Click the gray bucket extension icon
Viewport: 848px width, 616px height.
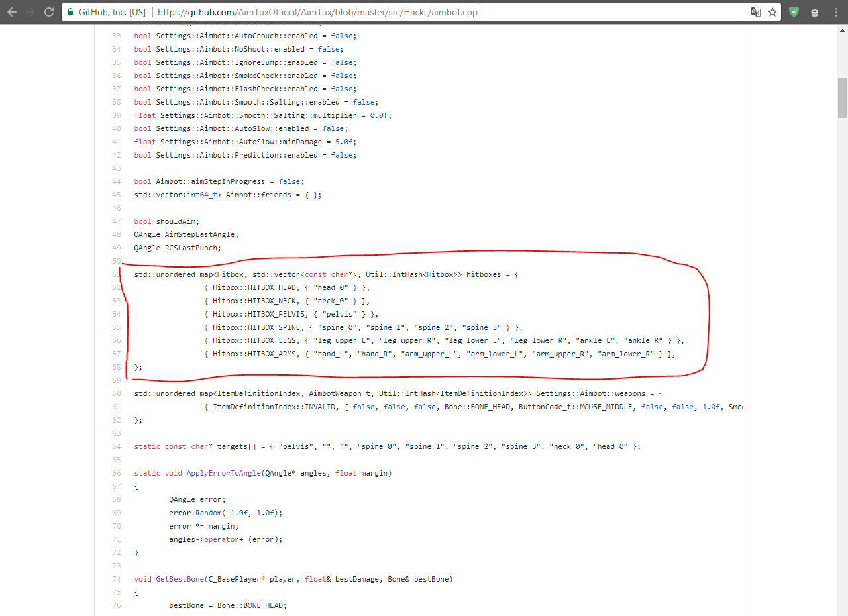pos(815,12)
